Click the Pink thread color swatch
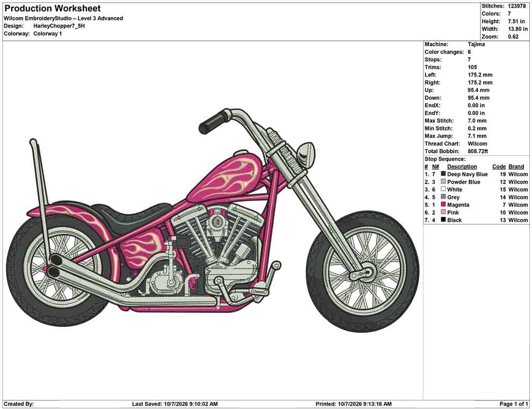 pos(443,212)
